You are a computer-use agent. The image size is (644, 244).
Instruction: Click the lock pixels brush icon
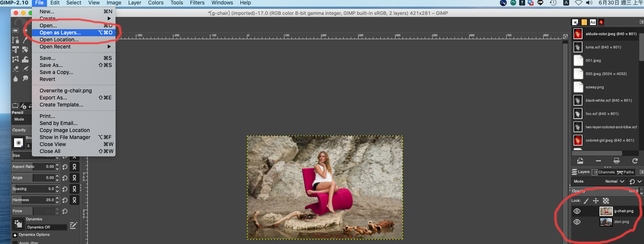pos(586,201)
